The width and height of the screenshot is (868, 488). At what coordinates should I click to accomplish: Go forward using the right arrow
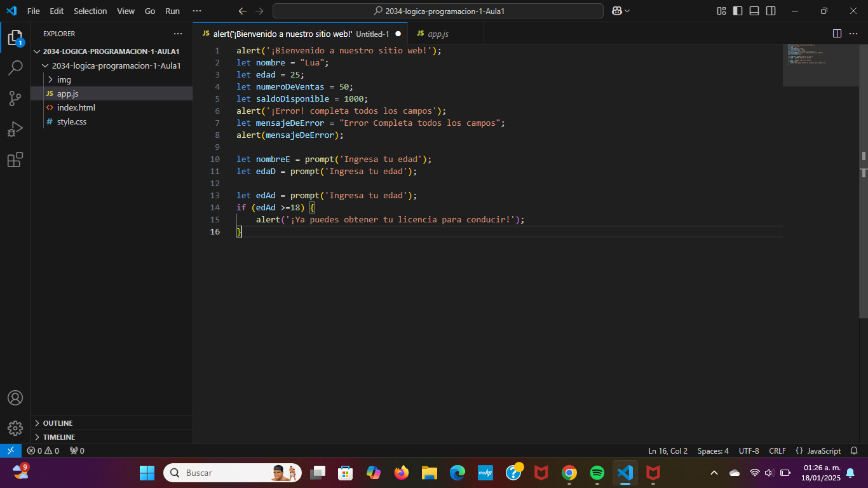(x=259, y=11)
